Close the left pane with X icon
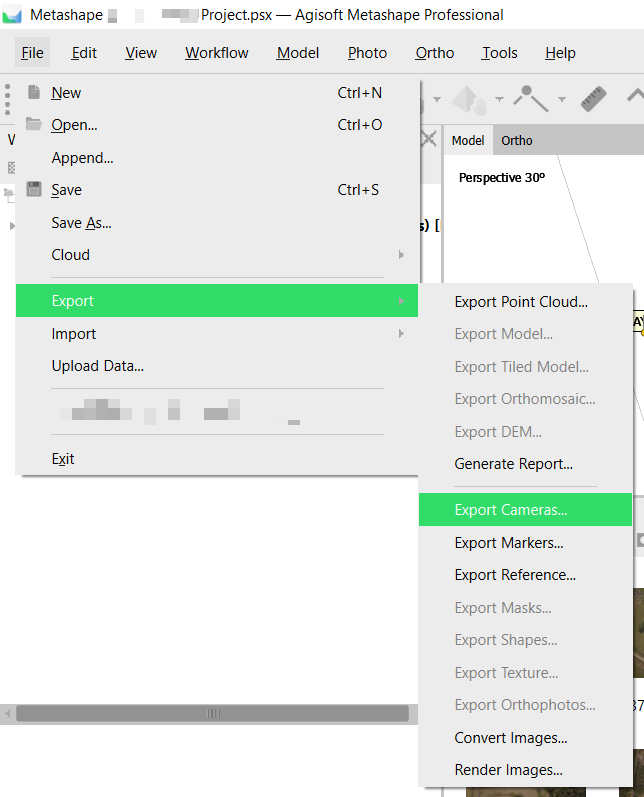 click(x=428, y=138)
